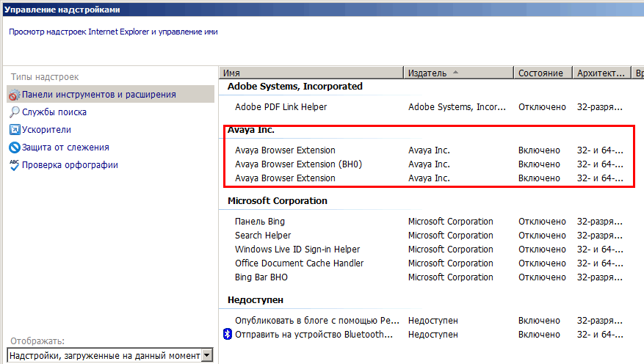Viewport: 644px width, 364px height.
Task: Click the Accelerators icon
Action: 15,130
